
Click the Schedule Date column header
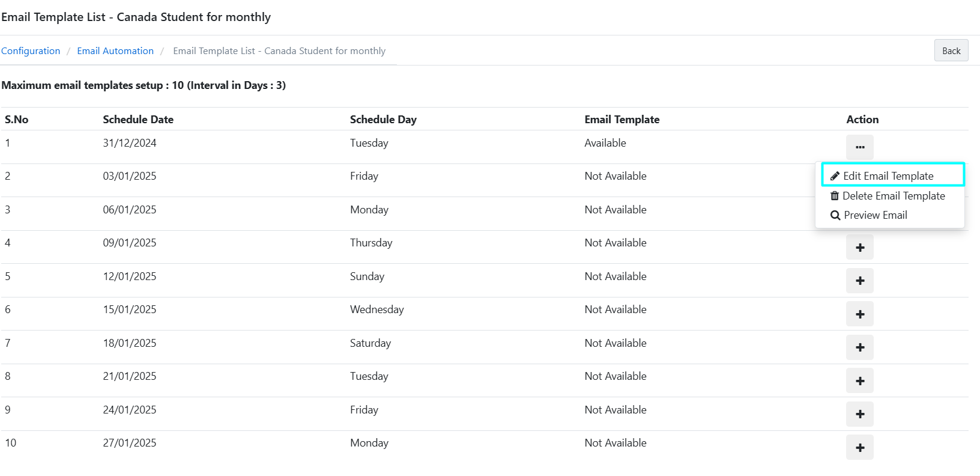[x=138, y=120]
